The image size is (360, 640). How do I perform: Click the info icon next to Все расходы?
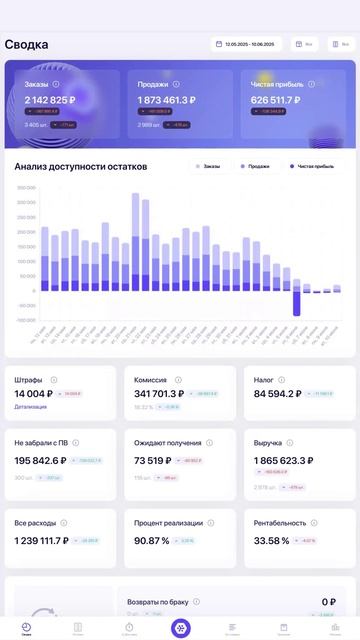click(64, 523)
